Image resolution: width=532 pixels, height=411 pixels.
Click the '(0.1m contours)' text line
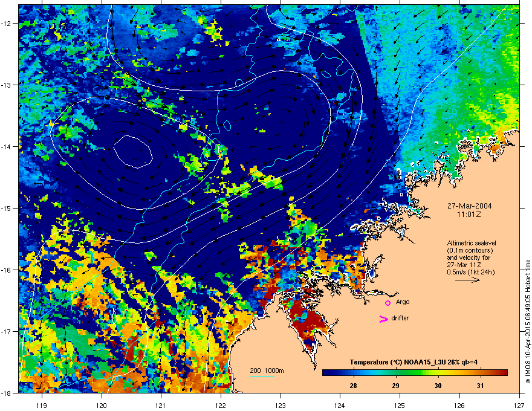(470, 251)
